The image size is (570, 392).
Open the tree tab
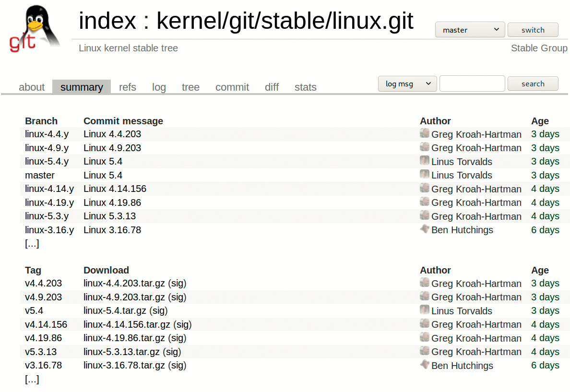tap(190, 87)
